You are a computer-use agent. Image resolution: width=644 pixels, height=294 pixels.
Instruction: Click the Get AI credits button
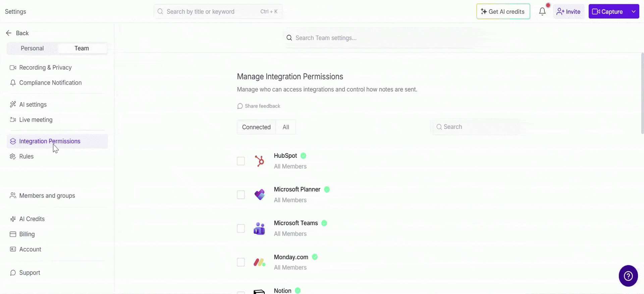point(503,11)
